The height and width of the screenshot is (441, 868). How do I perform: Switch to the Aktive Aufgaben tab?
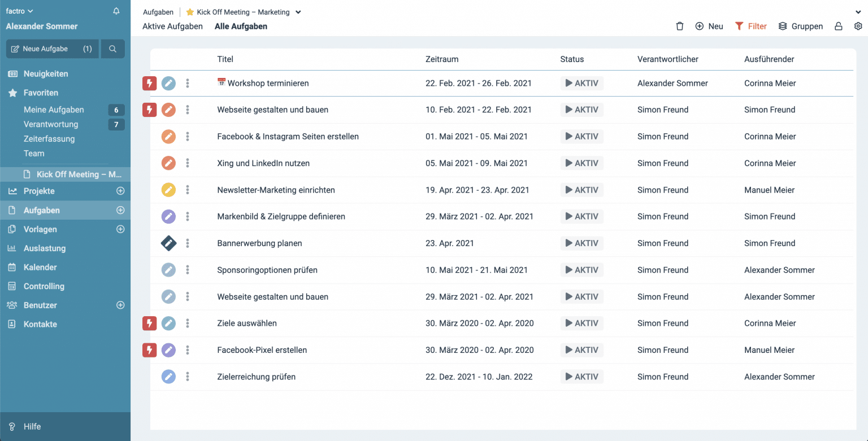pyautogui.click(x=172, y=27)
